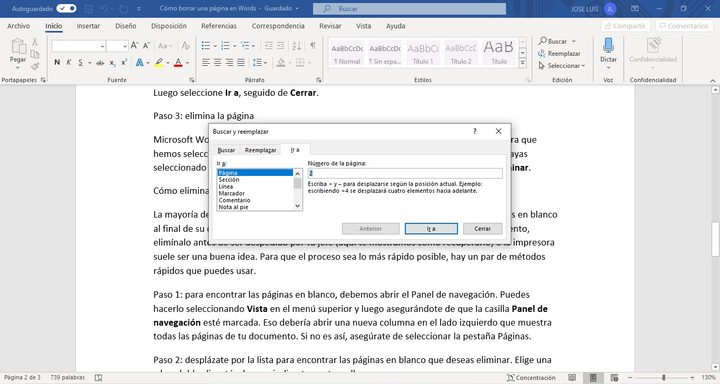The height and width of the screenshot is (384, 720).
Task: Center text alignment icon
Action: pos(217,62)
